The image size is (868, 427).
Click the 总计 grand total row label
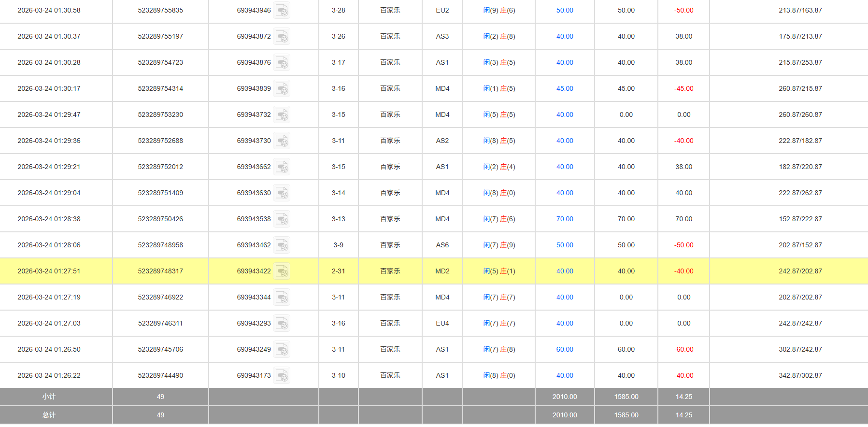(x=49, y=415)
